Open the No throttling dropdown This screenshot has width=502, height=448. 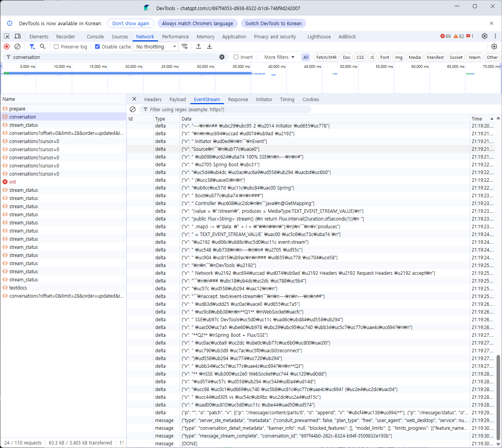point(156,47)
